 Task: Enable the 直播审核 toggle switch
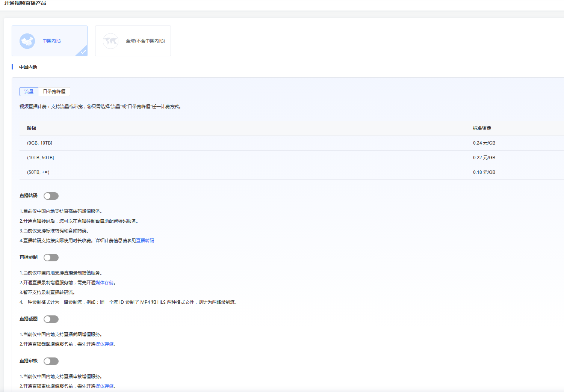coord(51,361)
